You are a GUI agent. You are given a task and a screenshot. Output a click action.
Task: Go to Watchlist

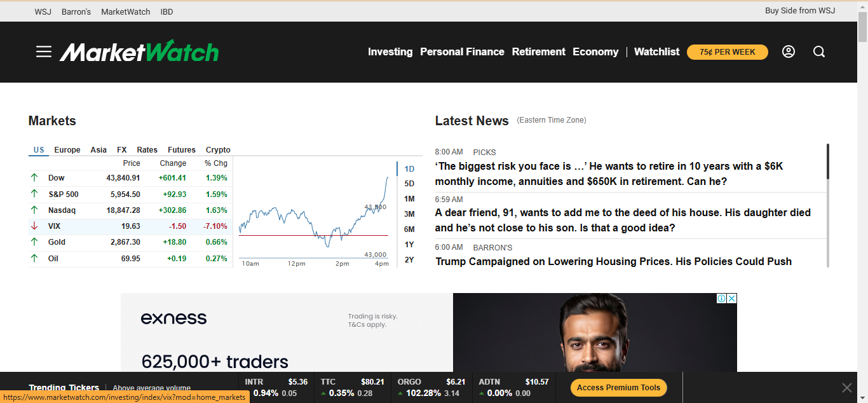coord(656,52)
